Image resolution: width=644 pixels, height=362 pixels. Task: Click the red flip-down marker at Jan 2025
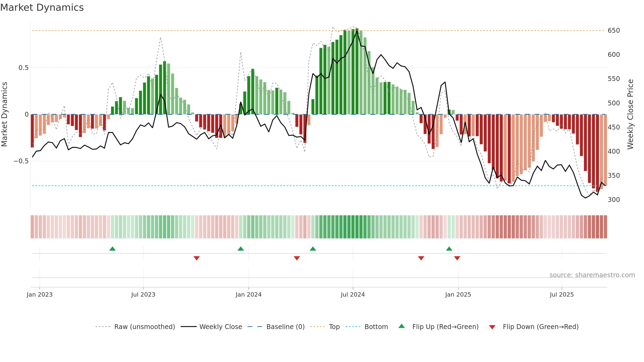(457, 258)
